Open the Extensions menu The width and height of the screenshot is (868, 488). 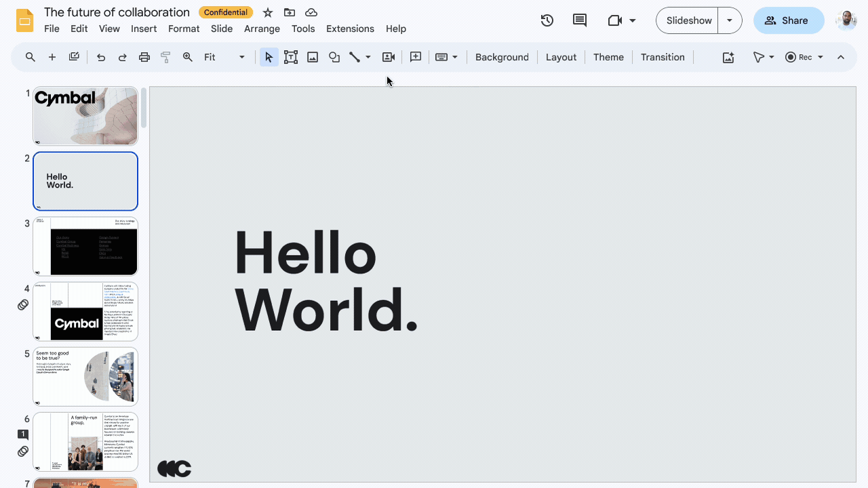pyautogui.click(x=350, y=28)
